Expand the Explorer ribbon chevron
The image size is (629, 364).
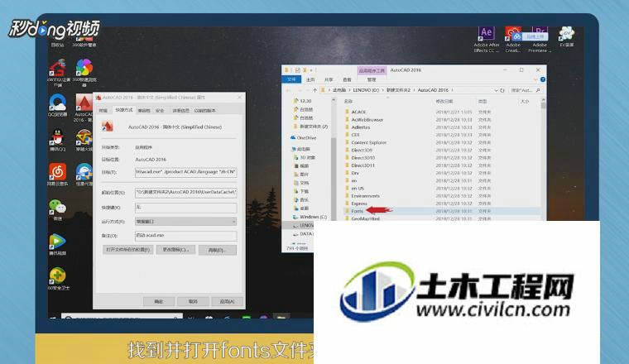pos(535,79)
